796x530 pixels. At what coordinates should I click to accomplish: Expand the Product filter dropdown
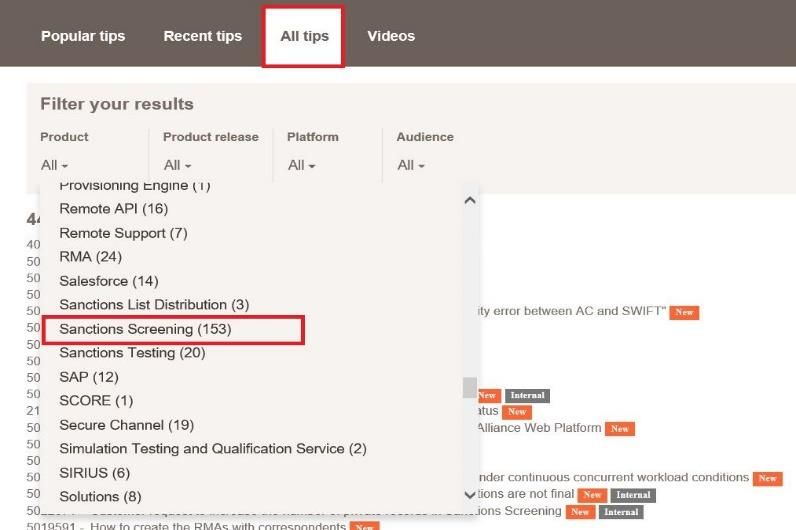54,165
